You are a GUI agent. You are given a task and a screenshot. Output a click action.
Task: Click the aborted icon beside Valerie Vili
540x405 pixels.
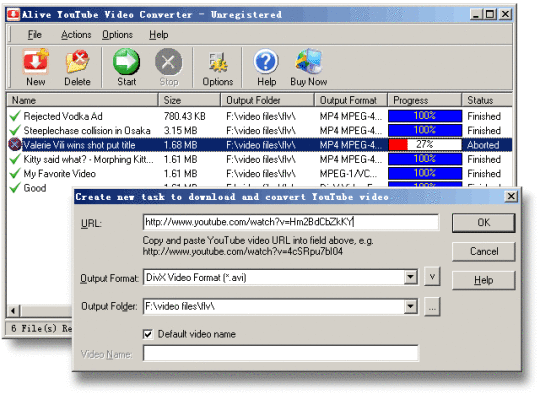tap(15, 145)
